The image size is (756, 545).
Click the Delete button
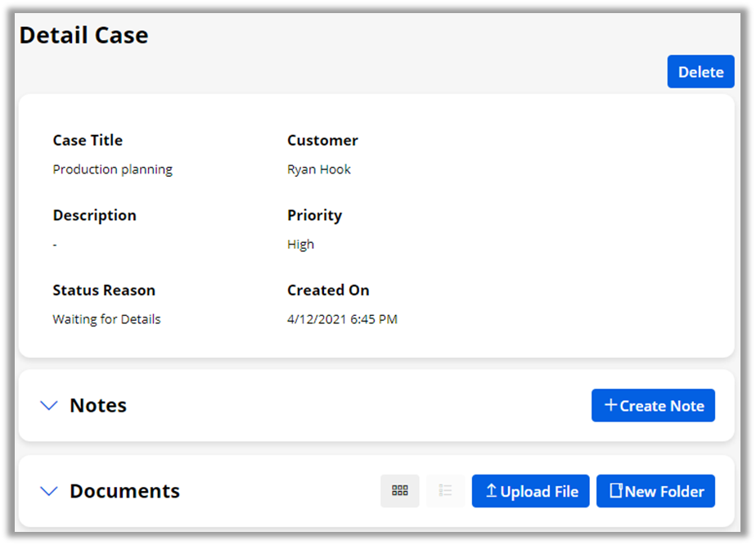(x=700, y=72)
